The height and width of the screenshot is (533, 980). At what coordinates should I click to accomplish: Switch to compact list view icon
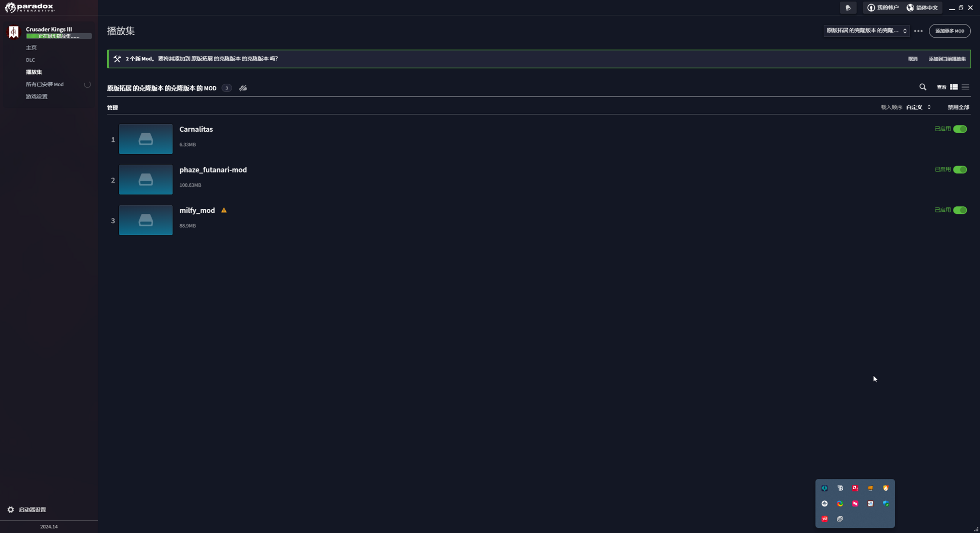pyautogui.click(x=965, y=87)
